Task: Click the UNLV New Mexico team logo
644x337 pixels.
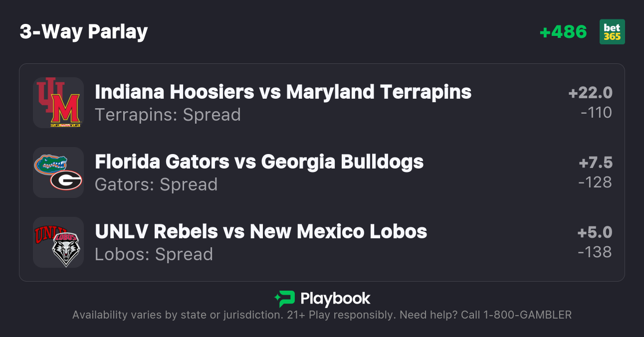Action: 58,242
